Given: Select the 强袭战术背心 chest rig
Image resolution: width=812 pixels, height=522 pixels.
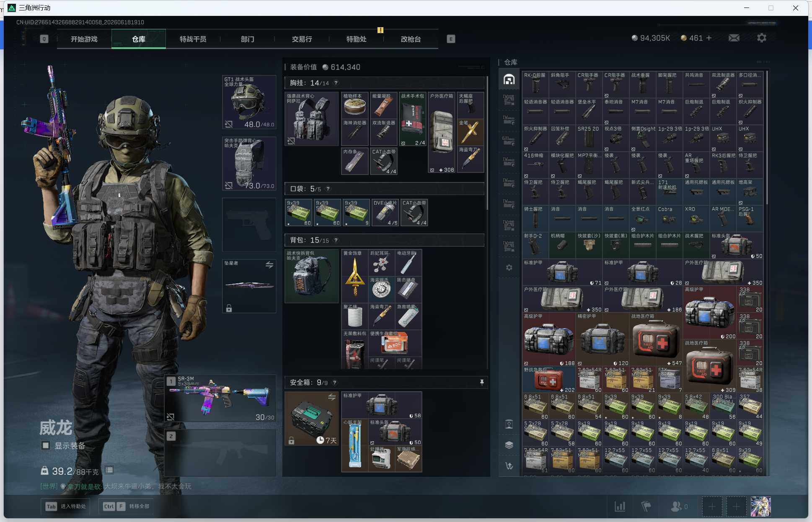Looking at the screenshot, I should pyautogui.click(x=312, y=119).
